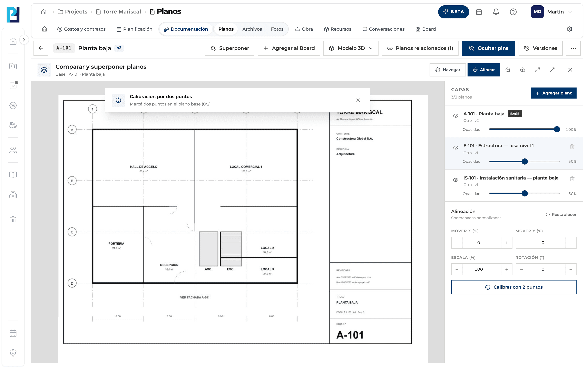Click the sidebar bottom settings gear
Viewport: 588px width, 368px height.
point(13,353)
